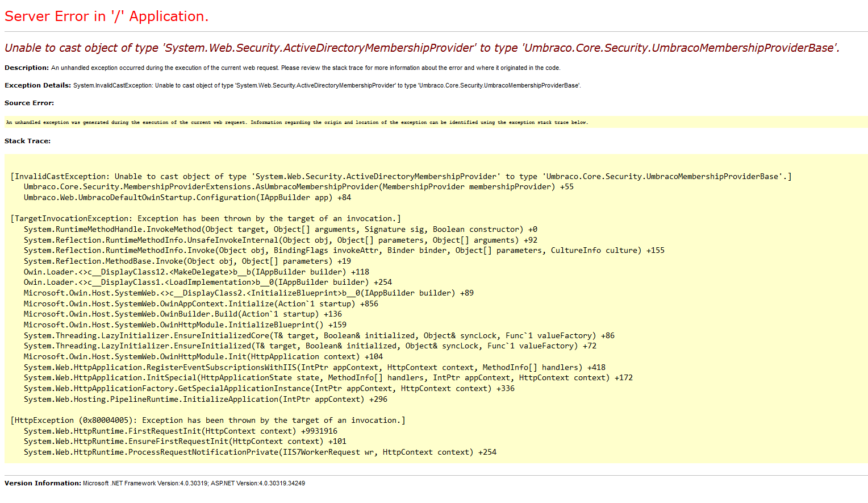Click the 'UmbracoDefaultOwinStartup.Configuration' stack line
The width and height of the screenshot is (868, 503).
[x=187, y=198]
